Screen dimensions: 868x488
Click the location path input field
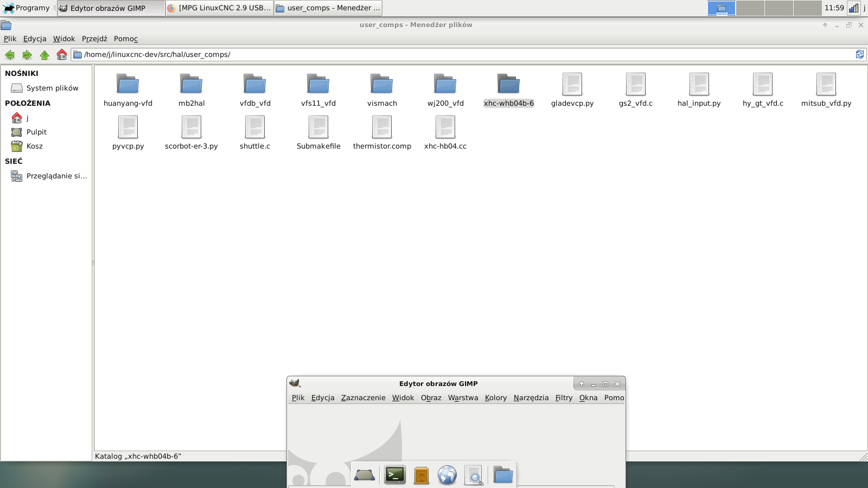[x=467, y=55]
